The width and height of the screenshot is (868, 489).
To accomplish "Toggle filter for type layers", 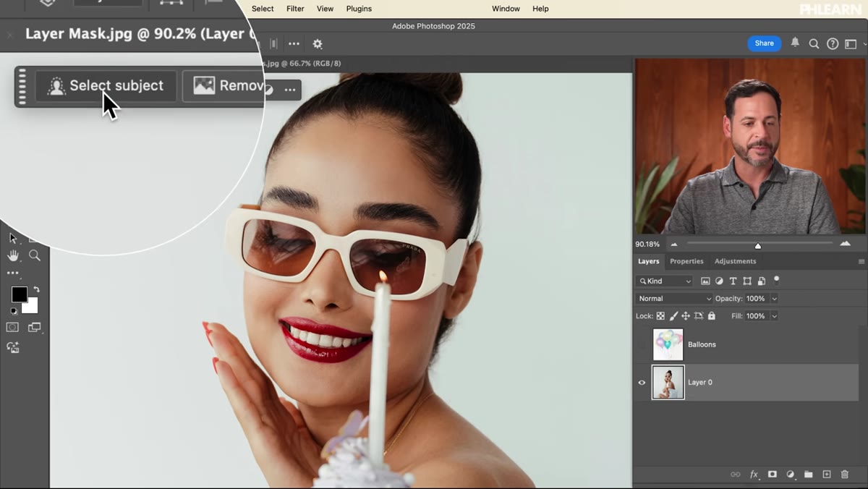I will pyautogui.click(x=733, y=281).
